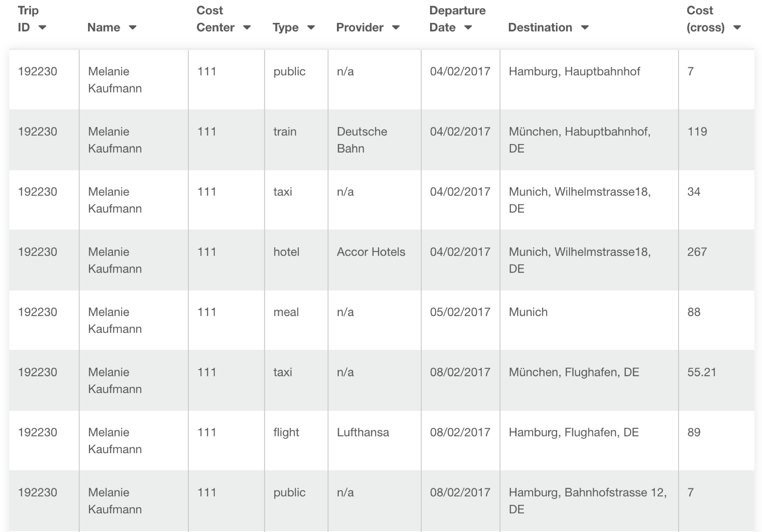The width and height of the screenshot is (762, 532).
Task: Expand the Departure Date filter arrow
Action: [468, 28]
